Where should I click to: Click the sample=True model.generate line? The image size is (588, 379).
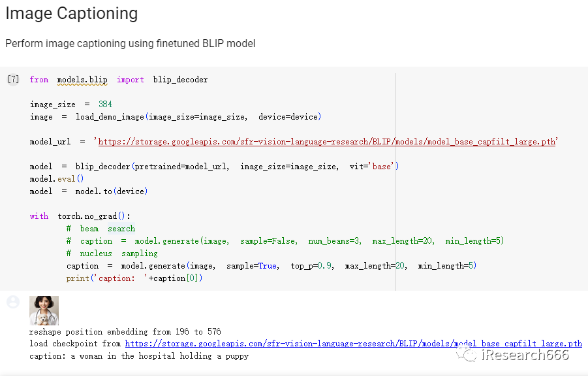pos(271,265)
